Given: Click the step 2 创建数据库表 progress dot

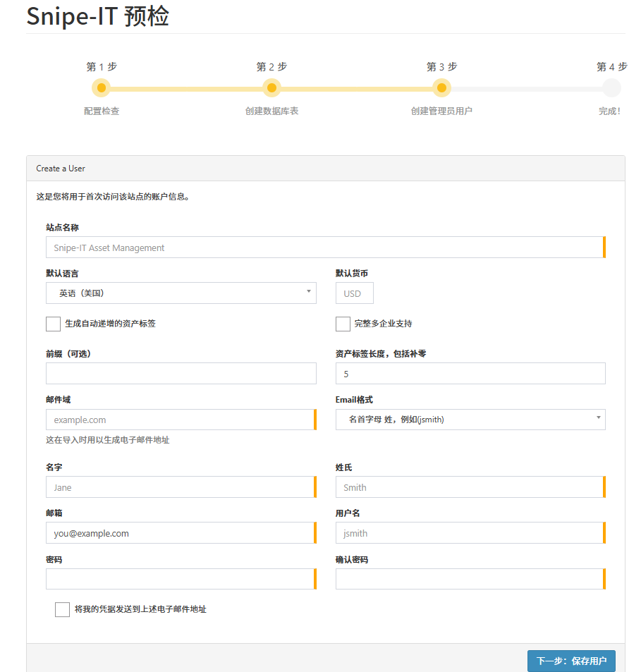Looking at the screenshot, I should [x=271, y=88].
